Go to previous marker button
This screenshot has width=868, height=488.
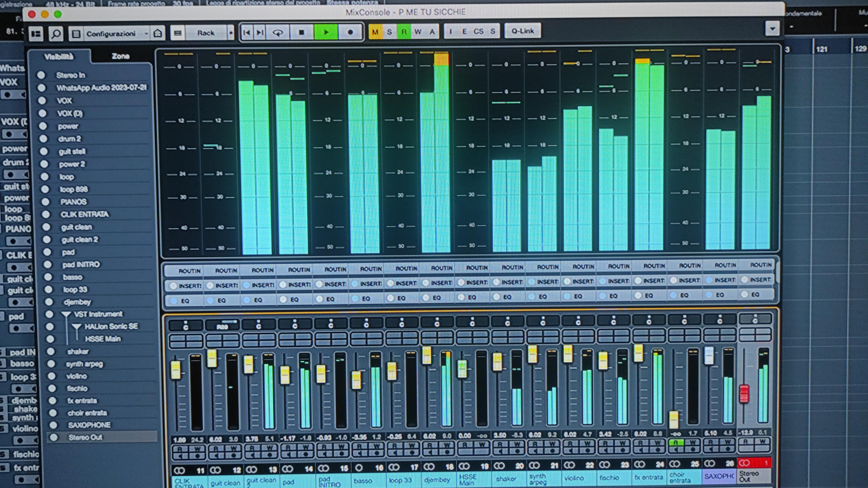(247, 33)
